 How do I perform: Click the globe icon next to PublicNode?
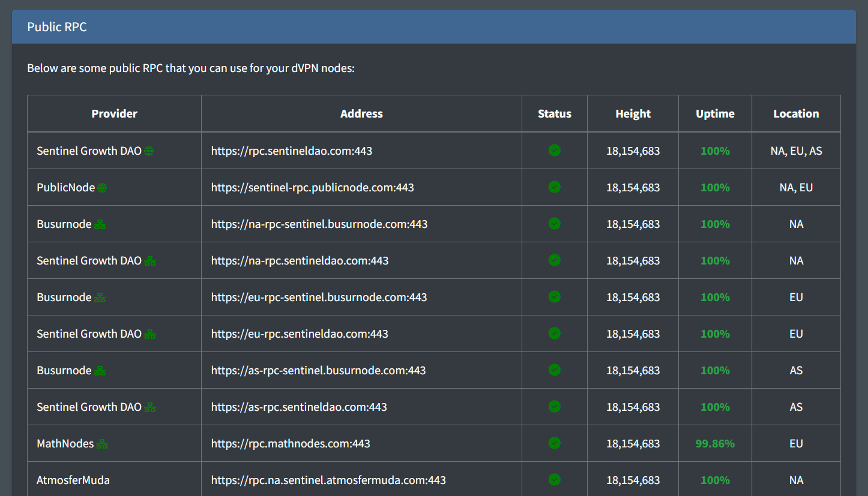tap(102, 188)
